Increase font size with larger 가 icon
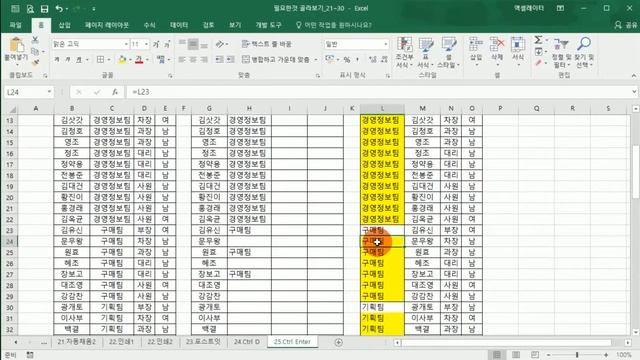This screenshot has height=360, width=640. [156, 44]
